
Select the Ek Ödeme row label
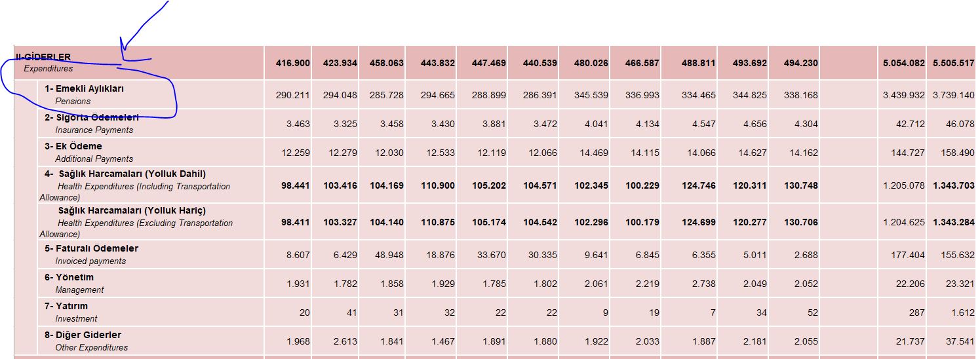(x=73, y=147)
